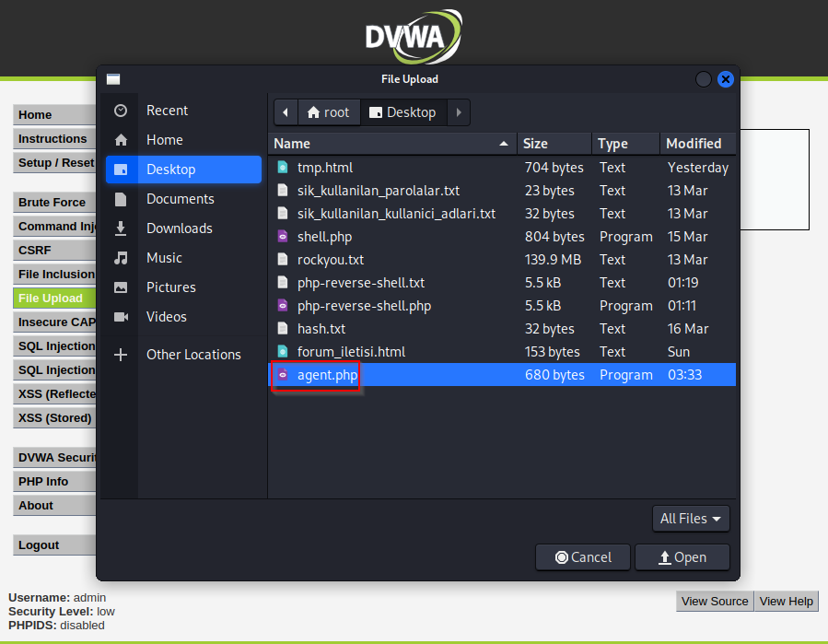Click the Music note icon in sidebar
Viewport: 828px width, 644px height.
click(121, 258)
